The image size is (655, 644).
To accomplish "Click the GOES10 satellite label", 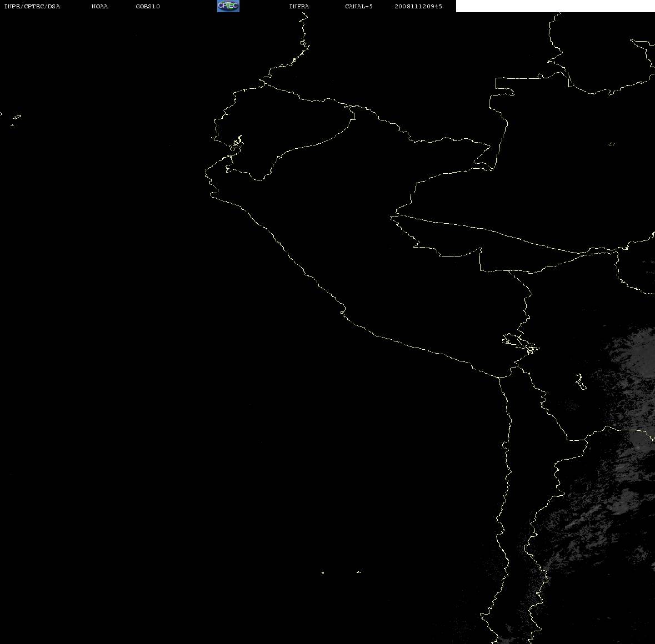I will [x=148, y=6].
